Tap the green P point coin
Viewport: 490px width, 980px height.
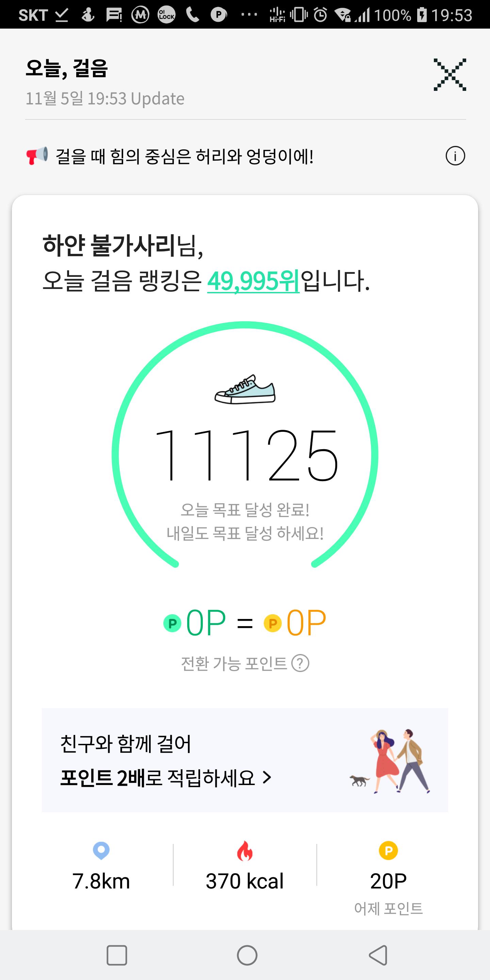pos(172,623)
